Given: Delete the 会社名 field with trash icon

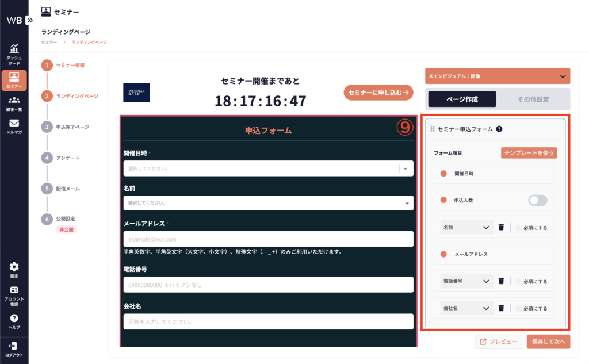Looking at the screenshot, I should [501, 308].
